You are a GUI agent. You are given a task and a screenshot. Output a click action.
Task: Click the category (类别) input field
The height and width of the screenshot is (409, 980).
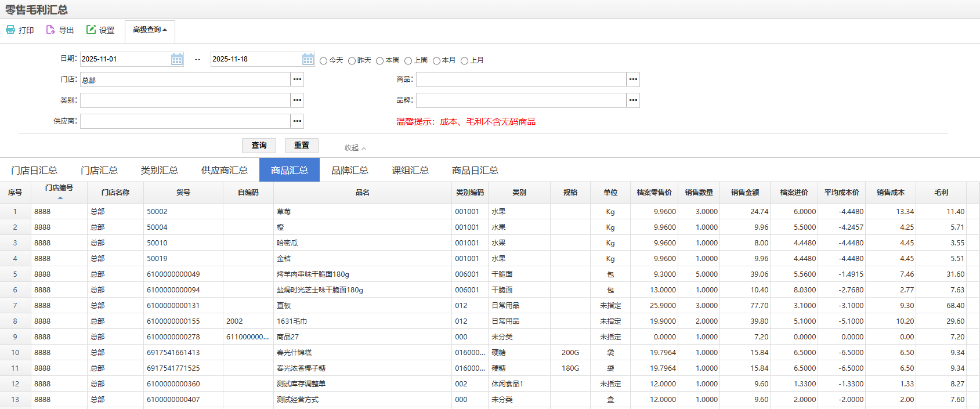click(x=185, y=100)
